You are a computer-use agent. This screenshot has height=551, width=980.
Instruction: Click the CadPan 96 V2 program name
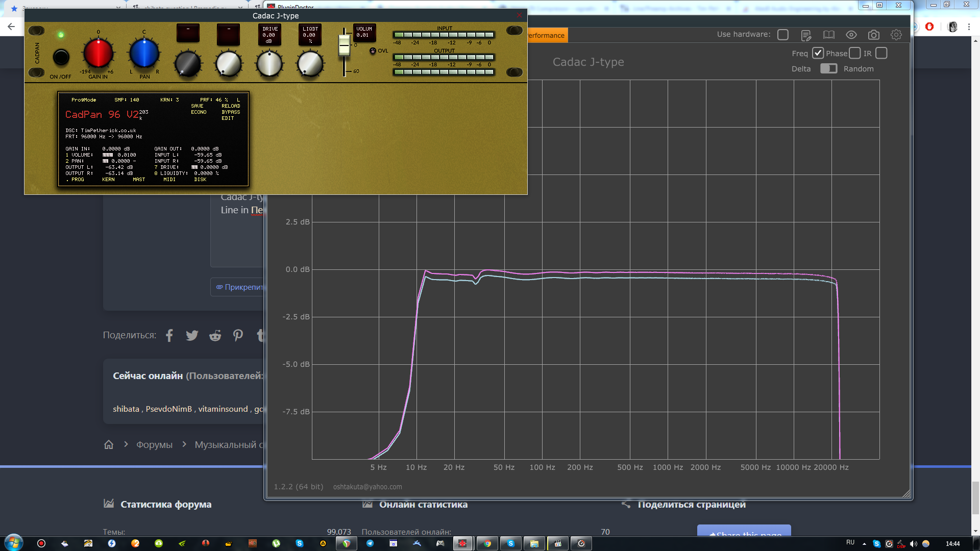click(x=102, y=114)
